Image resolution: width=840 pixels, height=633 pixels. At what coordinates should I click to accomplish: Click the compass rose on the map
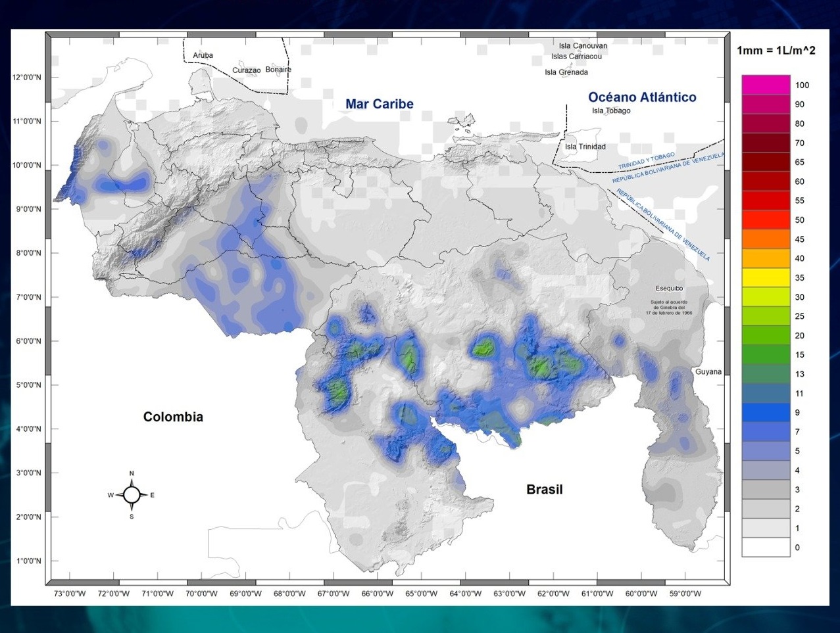[132, 495]
